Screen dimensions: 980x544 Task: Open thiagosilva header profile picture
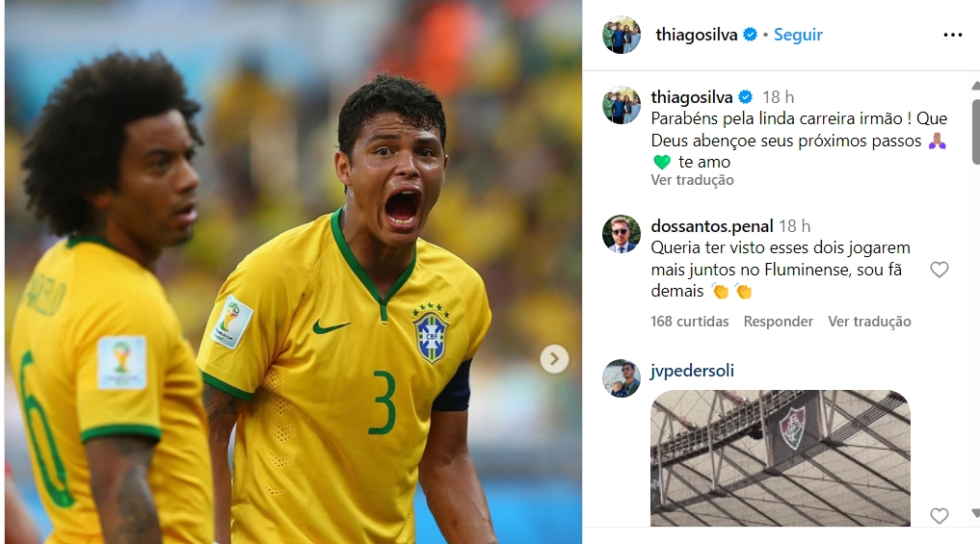pos(622,35)
